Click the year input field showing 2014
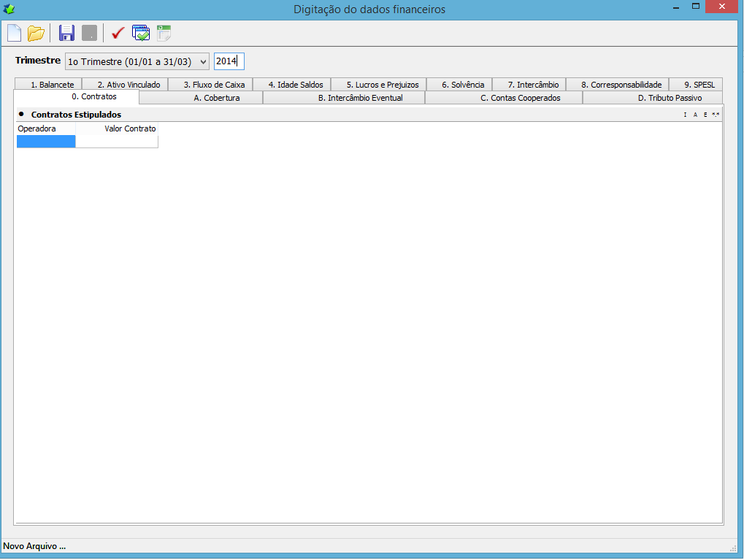744x560 pixels. click(229, 61)
